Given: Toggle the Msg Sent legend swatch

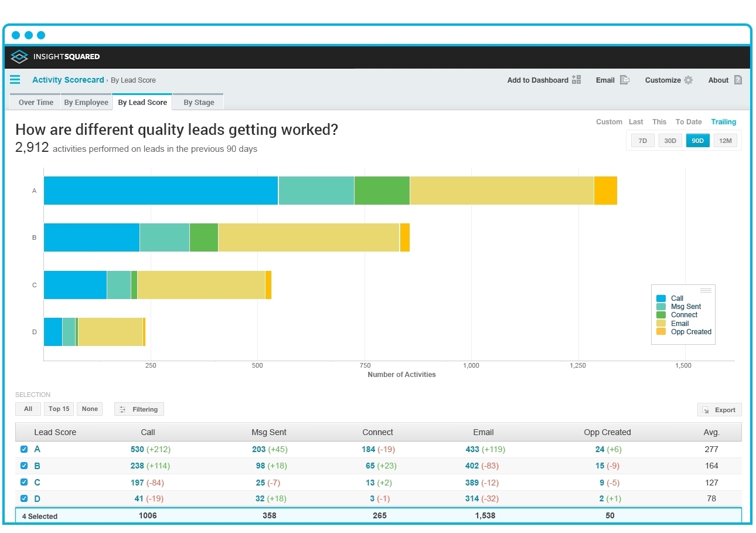Looking at the screenshot, I should click(x=661, y=307).
